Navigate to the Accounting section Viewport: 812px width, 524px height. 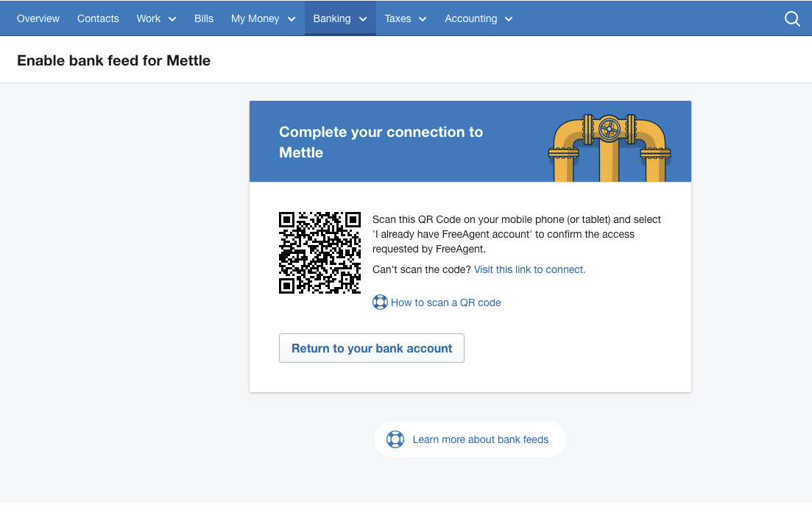pos(471,18)
